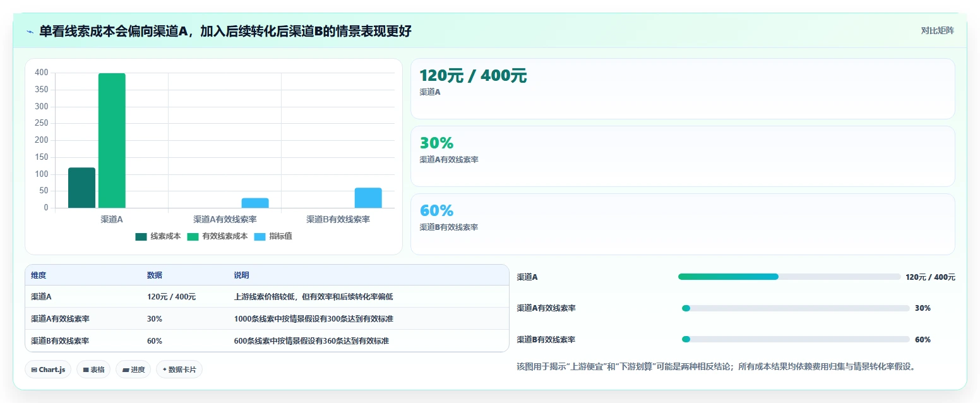Select the 1000条线索 description cell
Viewport: 980px width, 403px height.
tap(314, 319)
